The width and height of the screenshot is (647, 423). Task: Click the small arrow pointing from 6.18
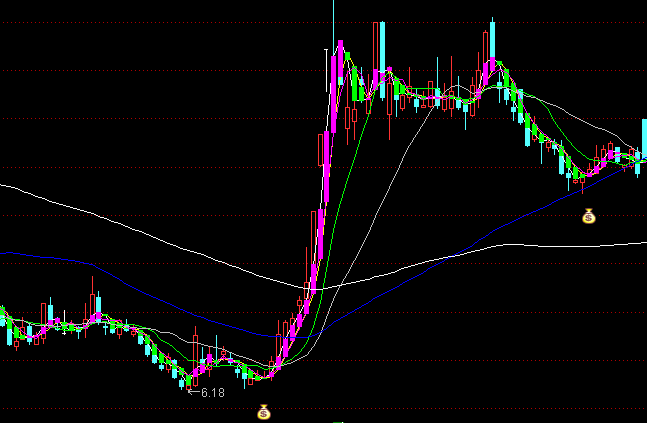pos(194,393)
